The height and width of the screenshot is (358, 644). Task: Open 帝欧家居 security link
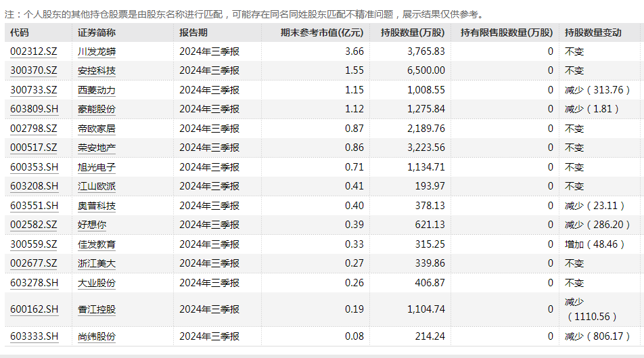tap(97, 129)
